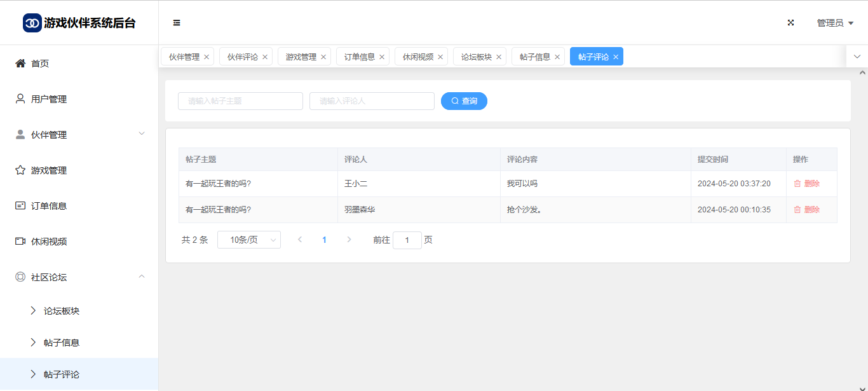Open 游戏管理 from the sidebar
868x391 pixels.
point(48,170)
